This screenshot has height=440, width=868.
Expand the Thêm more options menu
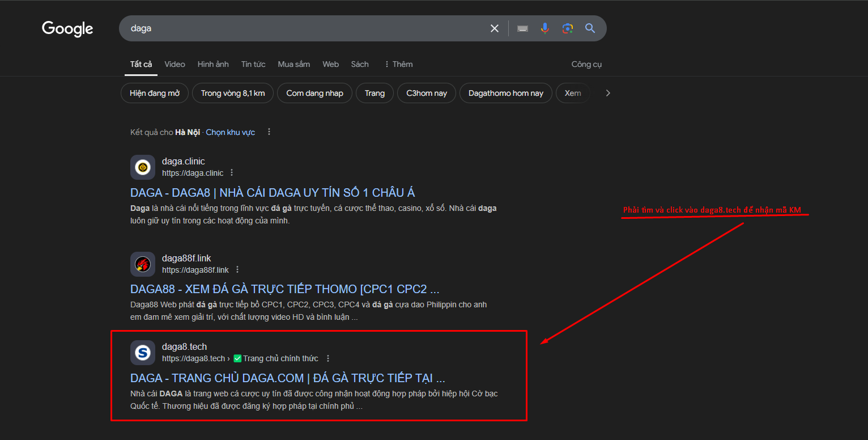tap(398, 64)
